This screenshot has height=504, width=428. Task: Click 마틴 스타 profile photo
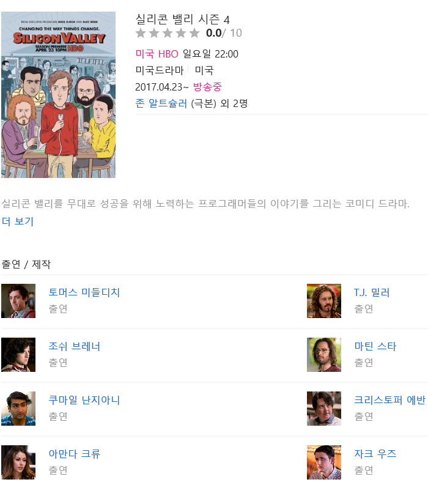[x=324, y=355]
